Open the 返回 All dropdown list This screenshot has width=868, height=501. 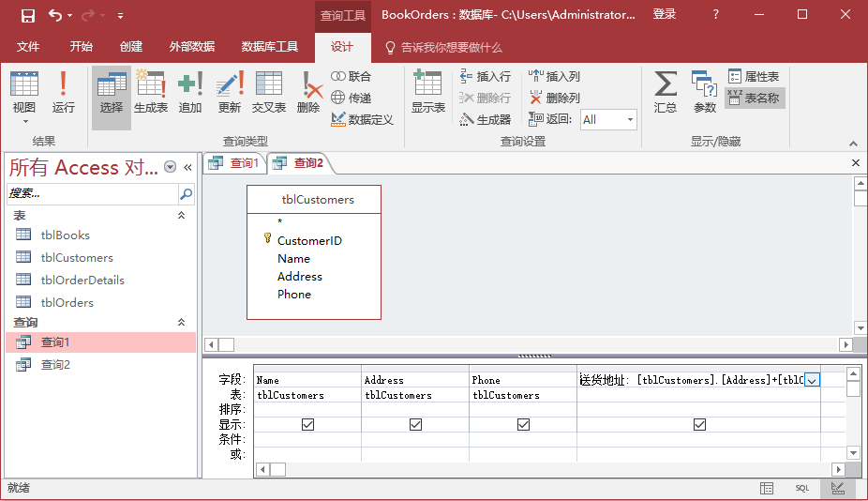[x=630, y=119]
